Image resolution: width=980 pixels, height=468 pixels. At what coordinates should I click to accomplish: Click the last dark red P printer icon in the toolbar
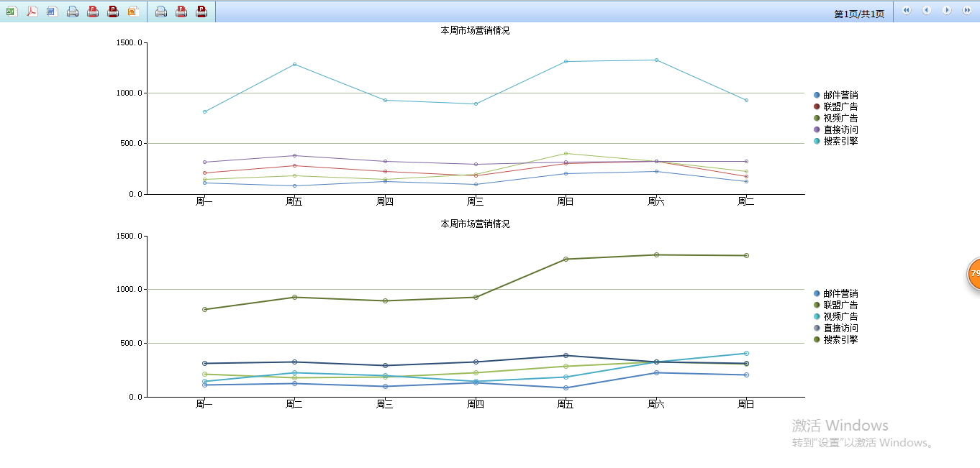pos(201,11)
